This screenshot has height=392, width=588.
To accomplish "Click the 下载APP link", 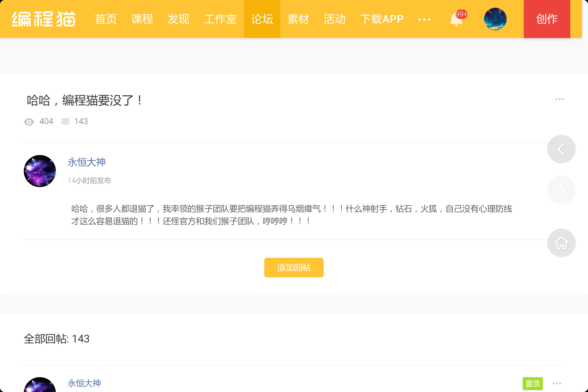I will 382,19.
